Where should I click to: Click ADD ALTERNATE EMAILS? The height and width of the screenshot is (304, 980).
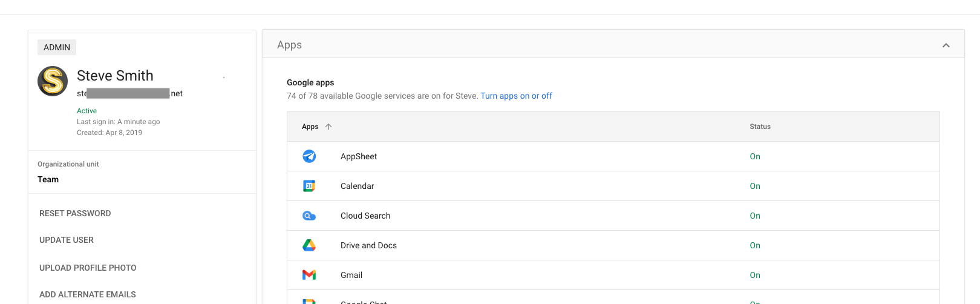click(88, 294)
